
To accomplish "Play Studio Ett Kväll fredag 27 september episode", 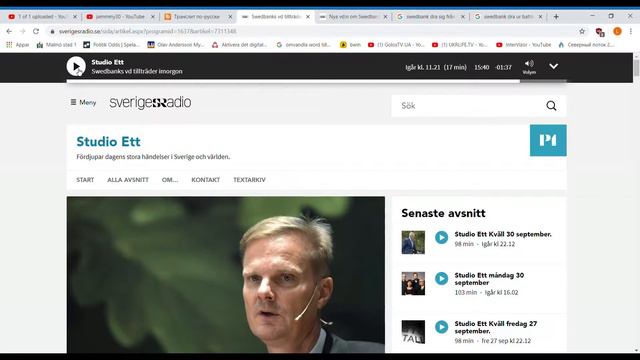I will [441, 327].
